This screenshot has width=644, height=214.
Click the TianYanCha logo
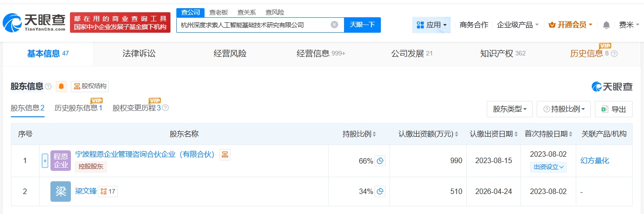35,22
